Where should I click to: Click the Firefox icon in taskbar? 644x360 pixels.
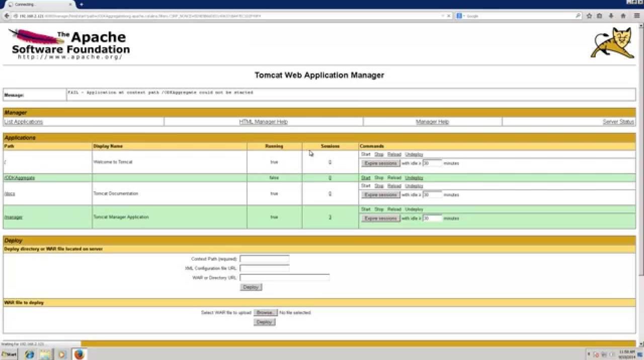(79, 354)
